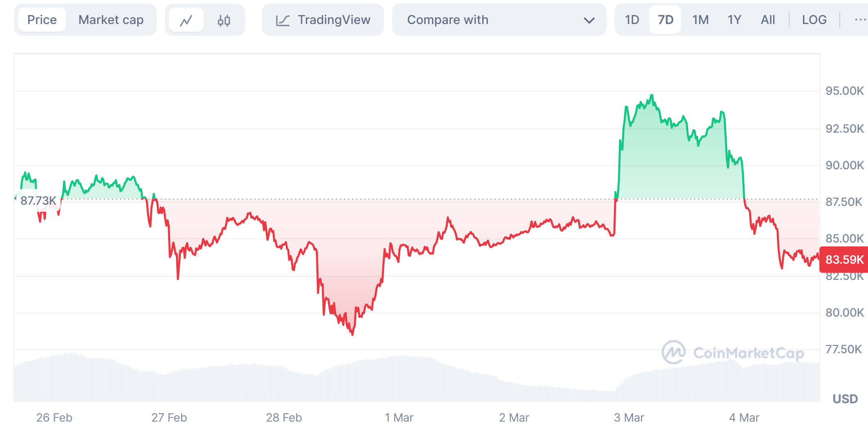Click the TradingView chart icon
This screenshot has width=868, height=424.
click(x=283, y=20)
